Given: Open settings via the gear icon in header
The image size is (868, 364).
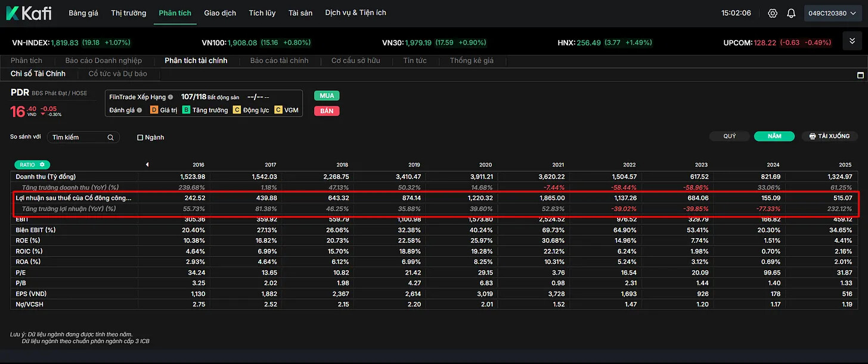Looking at the screenshot, I should pos(773,13).
